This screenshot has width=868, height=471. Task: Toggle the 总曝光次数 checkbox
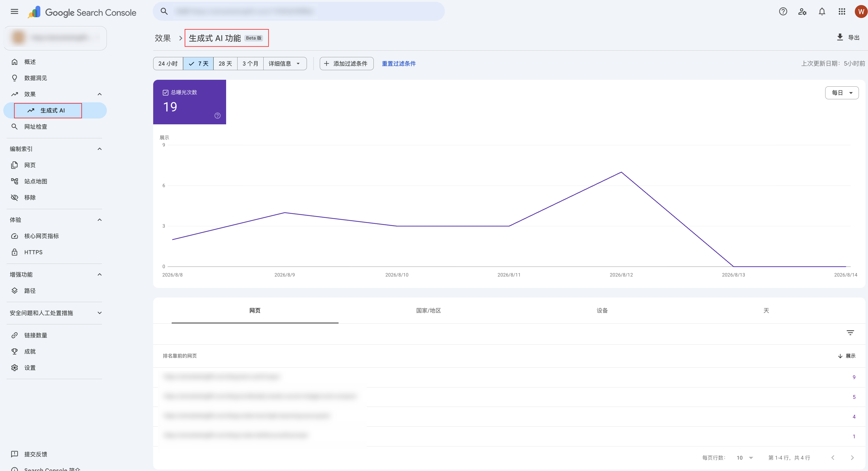point(165,92)
